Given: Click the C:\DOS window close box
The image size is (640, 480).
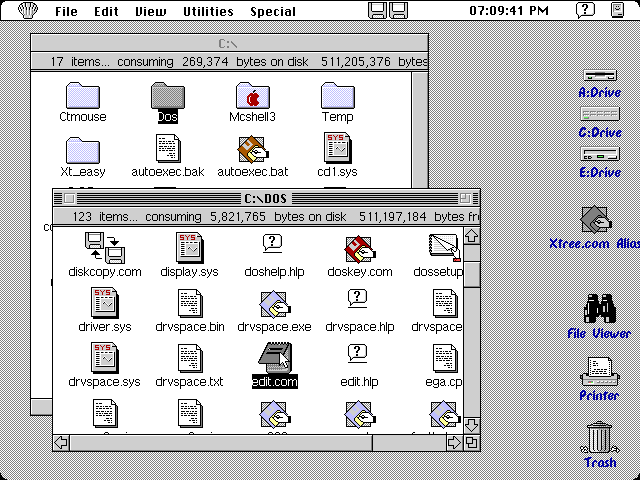Looking at the screenshot, I should click(x=69, y=198).
